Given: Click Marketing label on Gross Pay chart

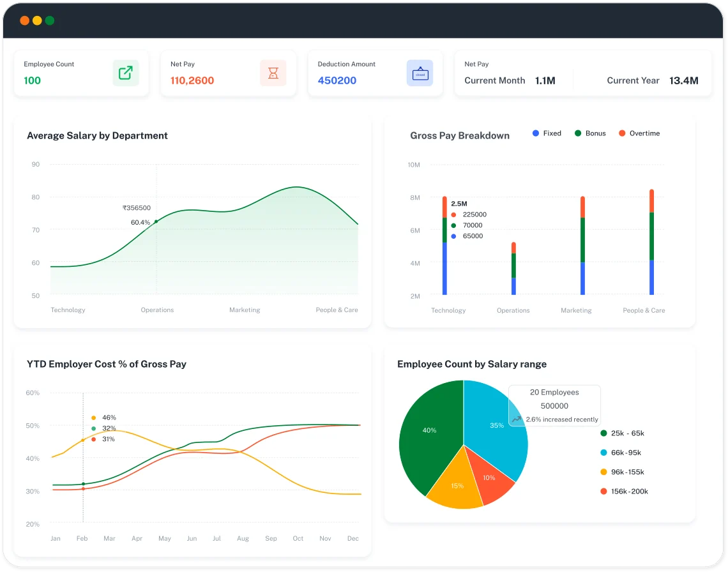Looking at the screenshot, I should click(576, 311).
